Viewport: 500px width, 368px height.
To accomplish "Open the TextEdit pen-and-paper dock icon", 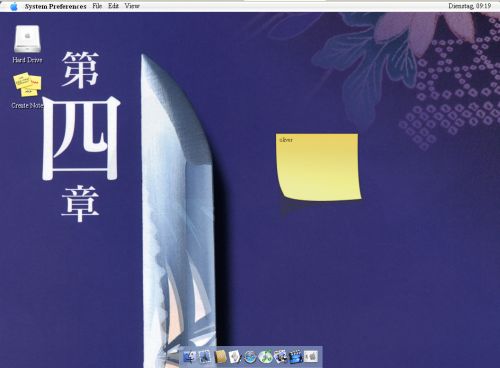I will pyautogui.click(x=235, y=357).
